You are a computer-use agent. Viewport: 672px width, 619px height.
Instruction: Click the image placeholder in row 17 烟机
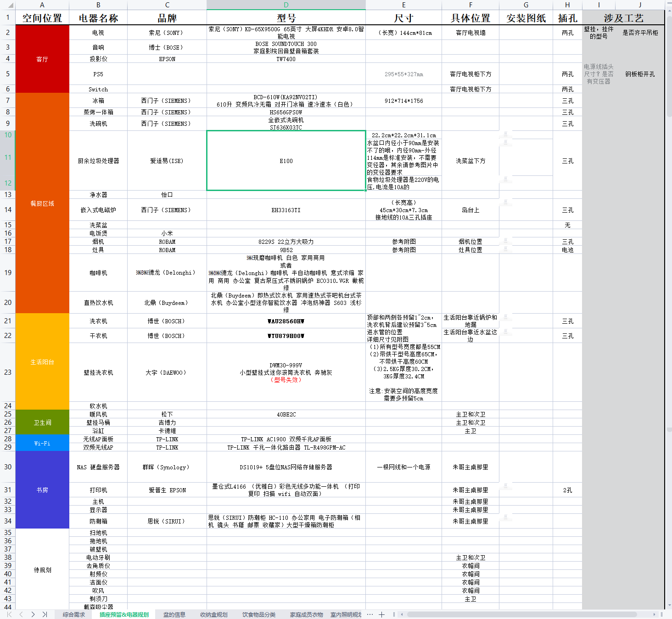505,241
